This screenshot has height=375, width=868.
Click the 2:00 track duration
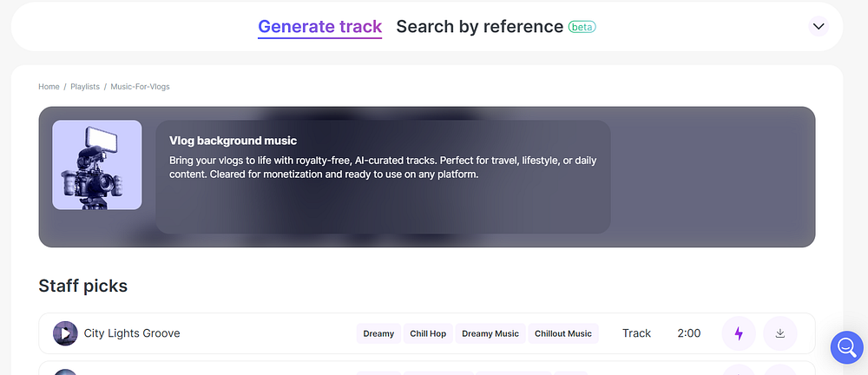coord(688,333)
